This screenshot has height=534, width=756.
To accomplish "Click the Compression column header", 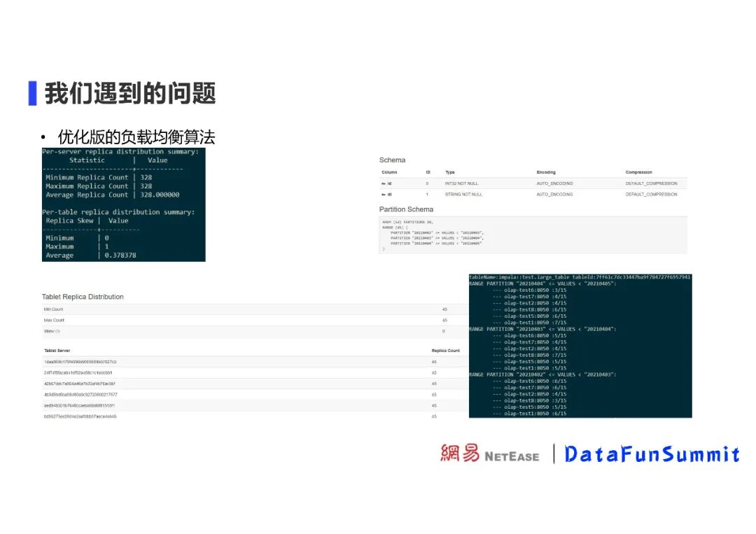I will 638,172.
